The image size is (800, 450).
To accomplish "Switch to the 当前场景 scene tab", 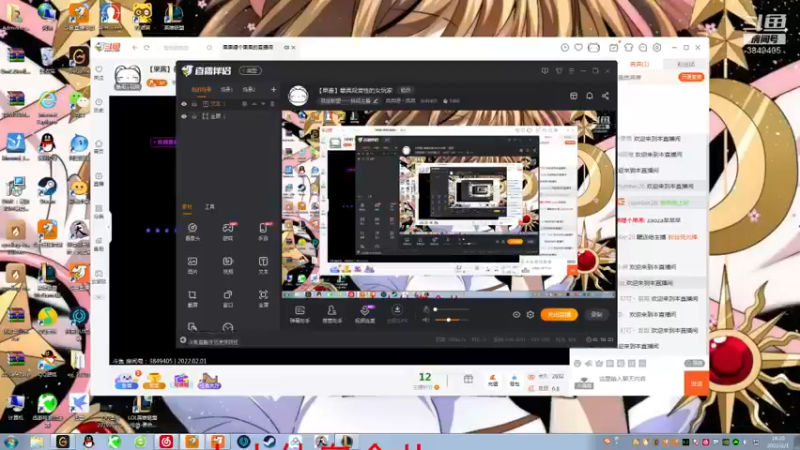I will coord(201,89).
